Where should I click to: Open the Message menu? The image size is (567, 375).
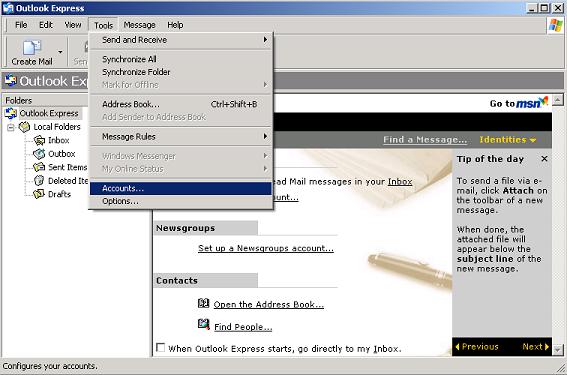tap(139, 25)
